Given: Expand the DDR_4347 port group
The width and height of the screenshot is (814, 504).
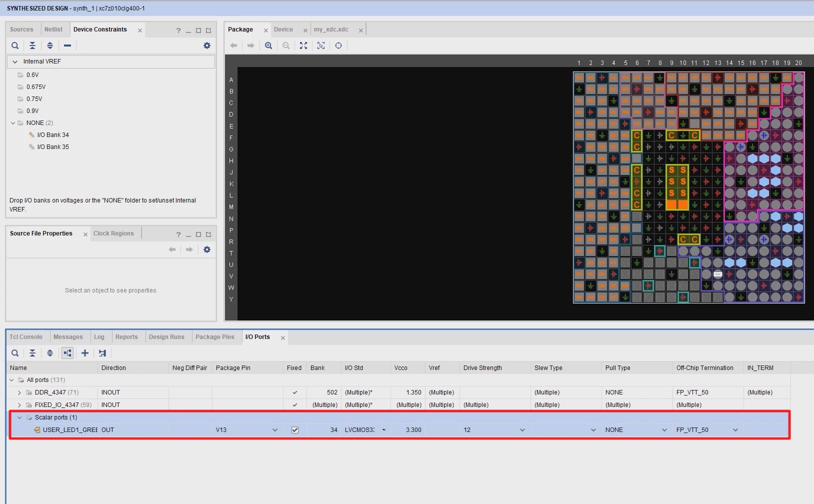Looking at the screenshot, I should point(19,392).
